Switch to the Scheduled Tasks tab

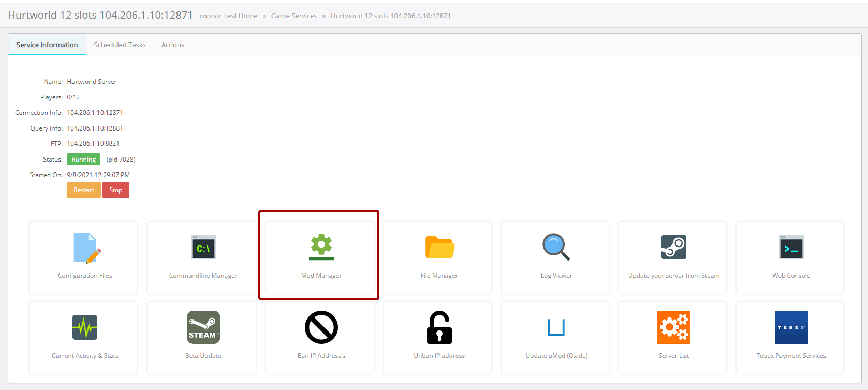pos(120,45)
